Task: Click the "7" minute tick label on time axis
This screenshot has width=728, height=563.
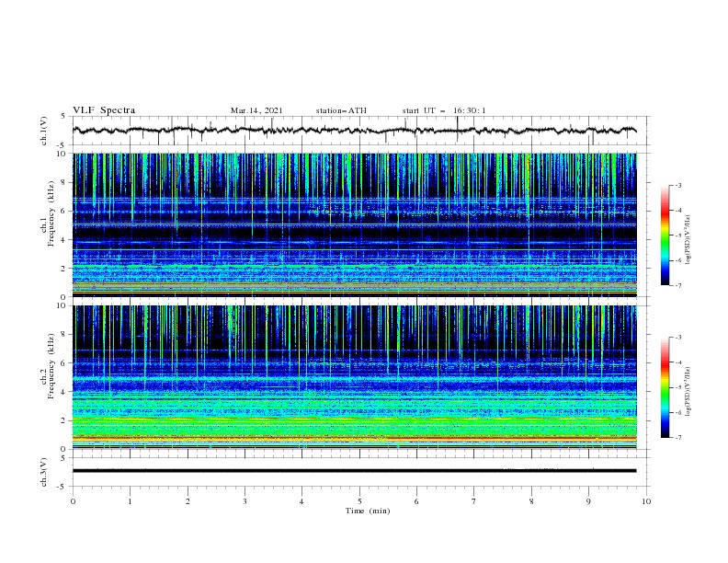Action: click(x=474, y=501)
